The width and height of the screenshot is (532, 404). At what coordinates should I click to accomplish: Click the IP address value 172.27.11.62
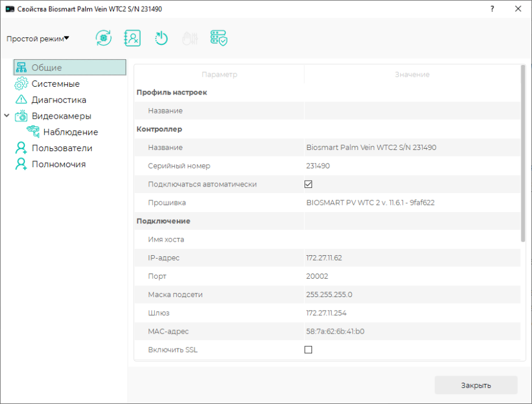[324, 258]
